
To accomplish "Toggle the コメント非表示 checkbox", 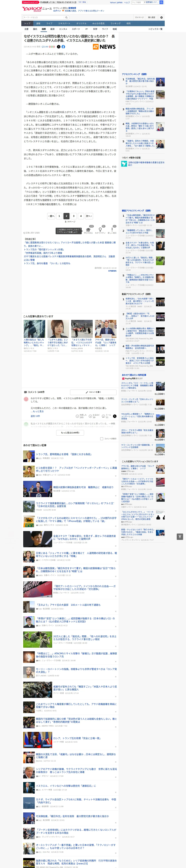I will [x=102, y=439].
